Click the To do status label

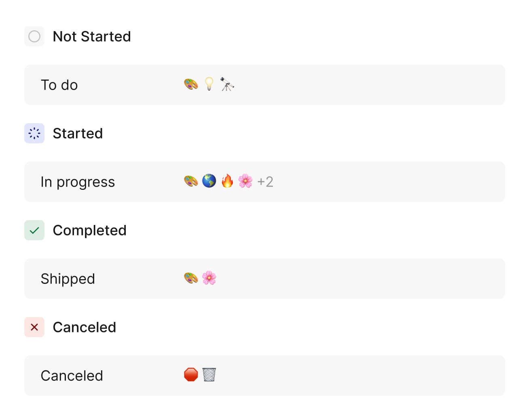(59, 85)
